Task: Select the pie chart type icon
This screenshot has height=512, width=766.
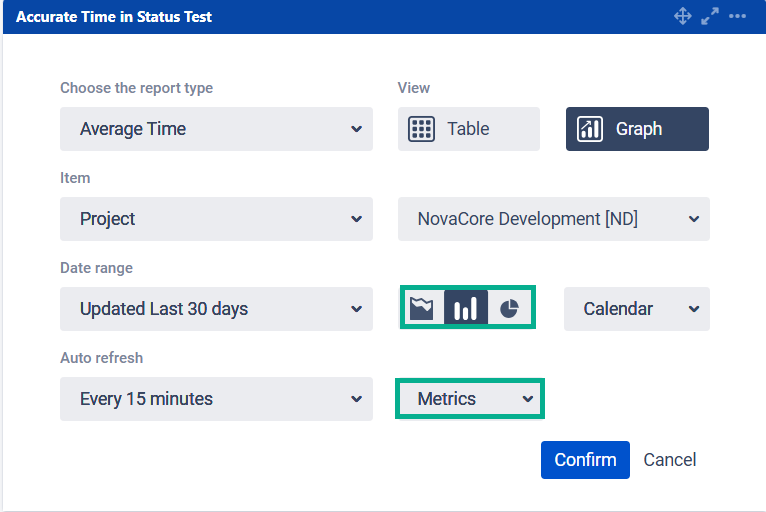Action: pos(509,308)
